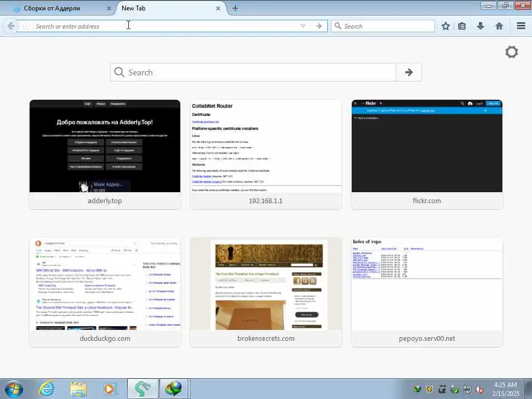Close the 'Сборки от Аддерли' tab

coord(109,8)
